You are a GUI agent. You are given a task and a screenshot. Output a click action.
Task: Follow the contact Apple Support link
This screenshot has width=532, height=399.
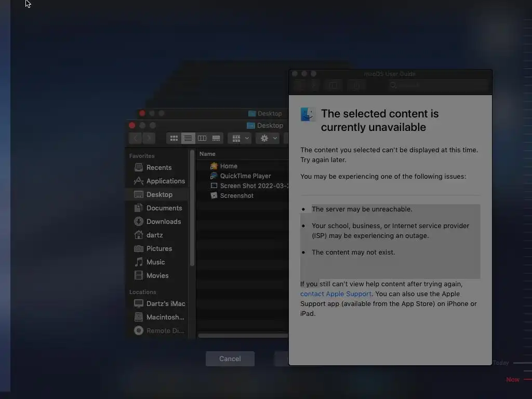pyautogui.click(x=336, y=294)
